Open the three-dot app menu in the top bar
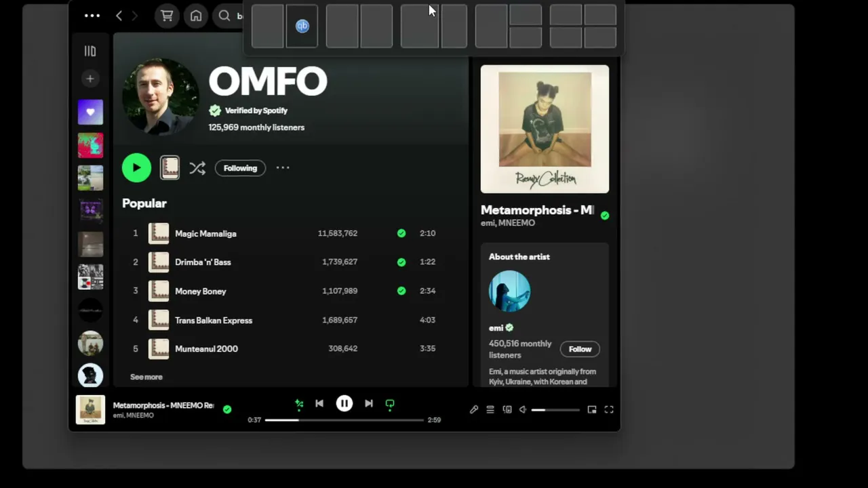Screen dimensions: 868x488 [92, 16]
